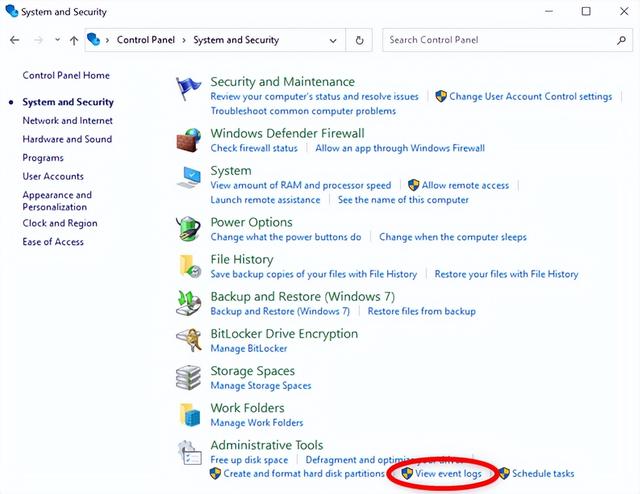The height and width of the screenshot is (494, 640).
Task: Open the recent locations dropdown arrow
Action: pyautogui.click(x=58, y=40)
